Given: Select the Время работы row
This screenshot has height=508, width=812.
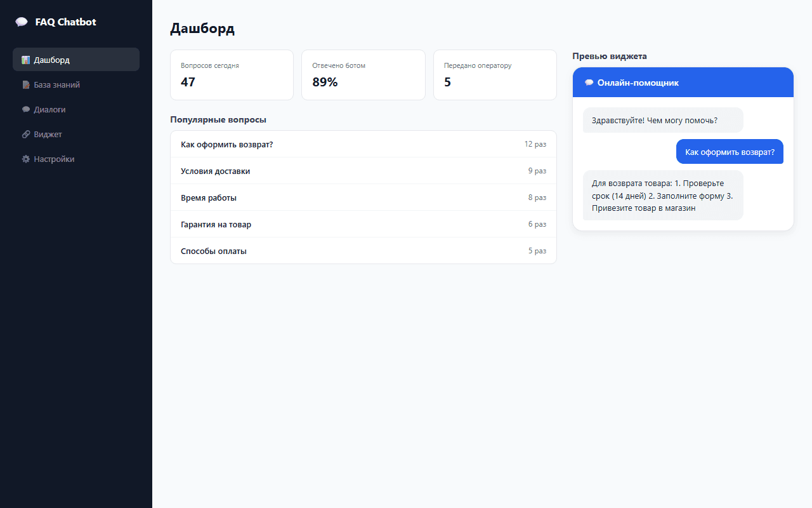Looking at the screenshot, I should (x=363, y=197).
